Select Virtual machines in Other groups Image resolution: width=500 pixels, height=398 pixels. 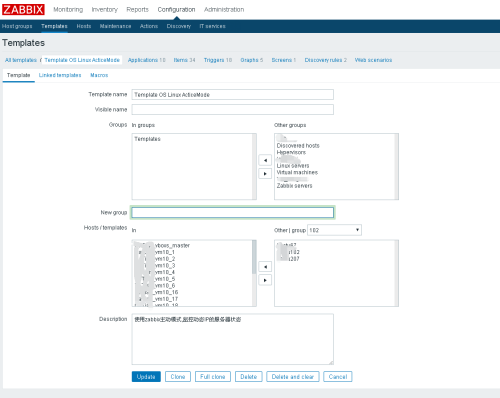click(297, 172)
